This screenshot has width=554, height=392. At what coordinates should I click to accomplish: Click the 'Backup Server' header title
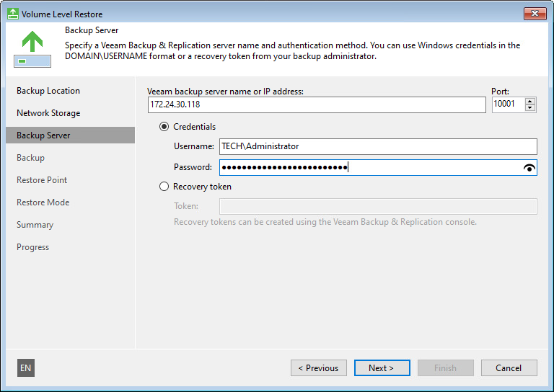pos(92,30)
